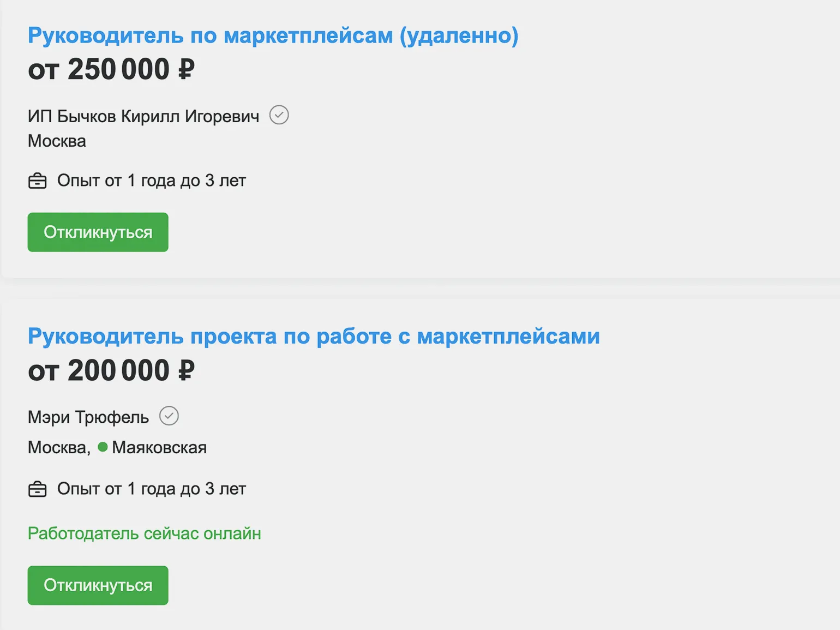Click briefcase icon in the 200 000 vacancy
The width and height of the screenshot is (840, 630).
38,489
